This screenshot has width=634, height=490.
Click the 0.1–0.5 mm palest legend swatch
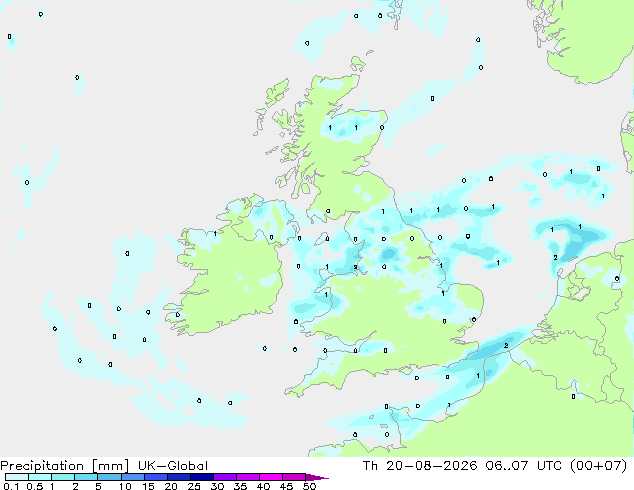[17, 477]
